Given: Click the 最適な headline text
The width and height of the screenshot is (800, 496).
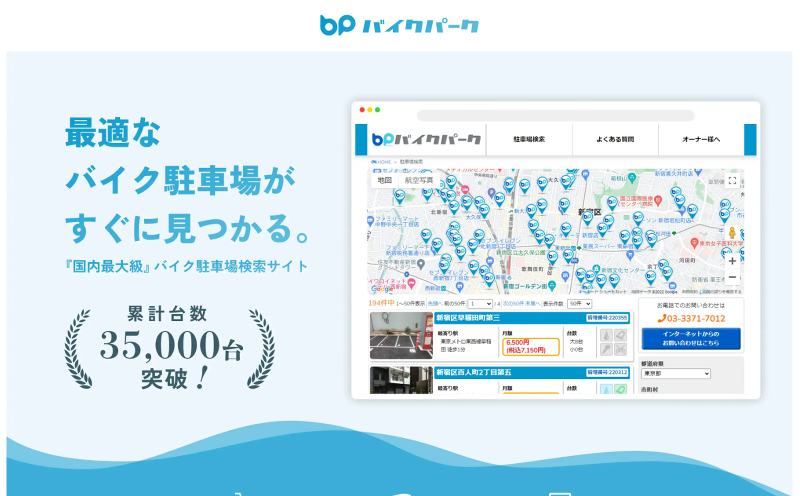Looking at the screenshot, I should [113, 133].
